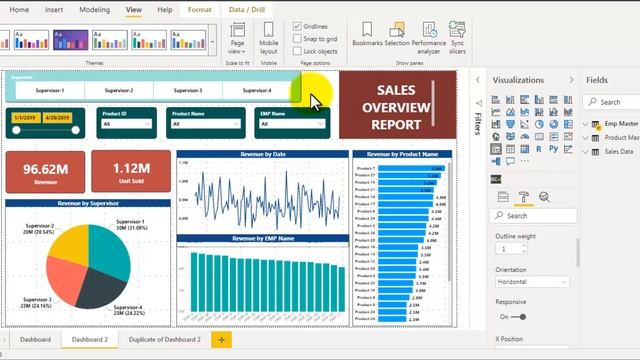Open the EMP Name slicer dropdown
Screen dimensions: 640x360
coord(292,124)
